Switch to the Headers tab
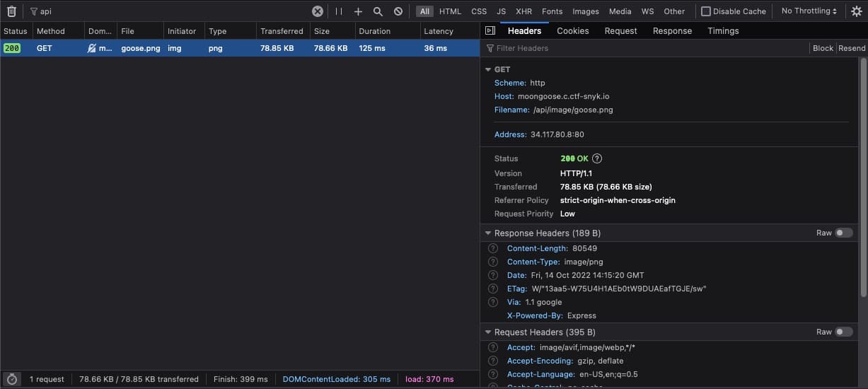The height and width of the screenshot is (389, 868). (524, 30)
